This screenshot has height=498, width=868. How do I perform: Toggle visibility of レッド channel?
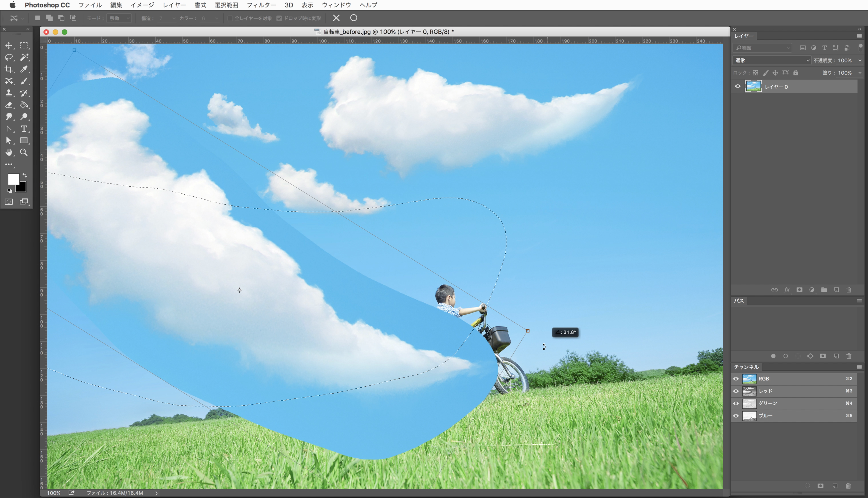pyautogui.click(x=736, y=391)
